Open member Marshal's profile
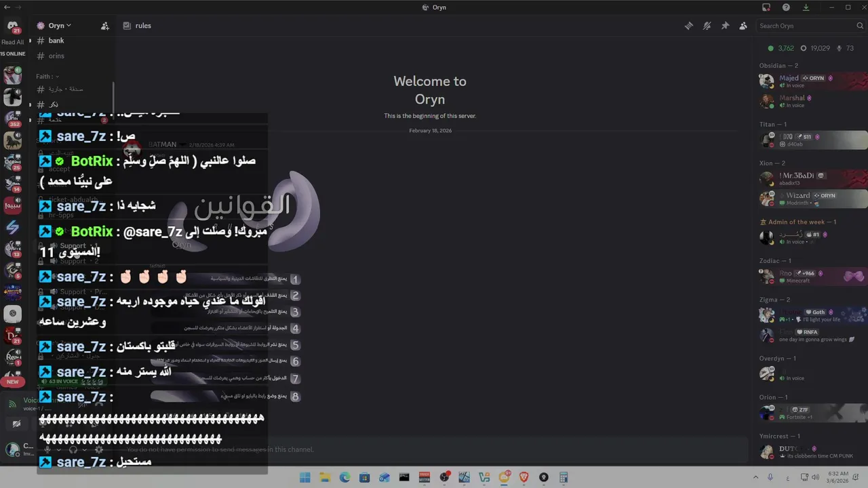The width and height of the screenshot is (868, 488). pyautogui.click(x=812, y=101)
